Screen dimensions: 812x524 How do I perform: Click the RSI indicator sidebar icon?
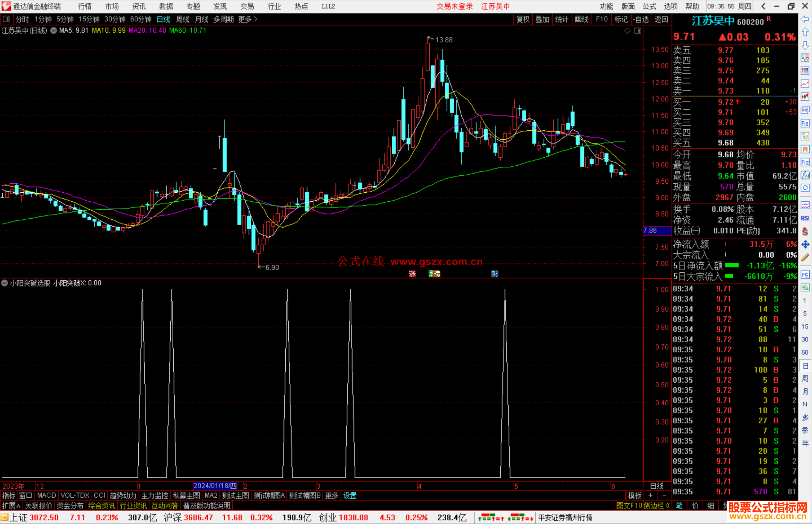(x=805, y=218)
